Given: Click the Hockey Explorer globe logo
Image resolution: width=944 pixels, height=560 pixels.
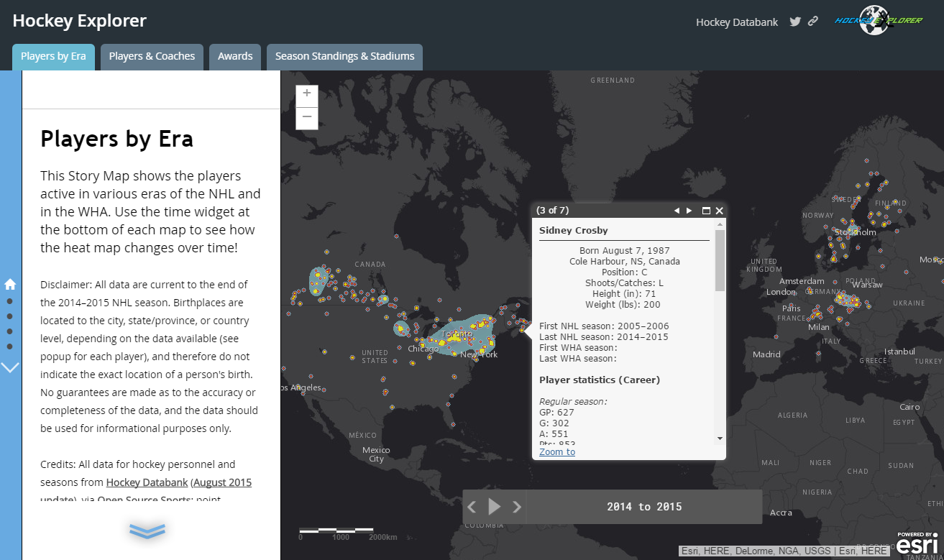Looking at the screenshot, I should pyautogui.click(x=879, y=21).
